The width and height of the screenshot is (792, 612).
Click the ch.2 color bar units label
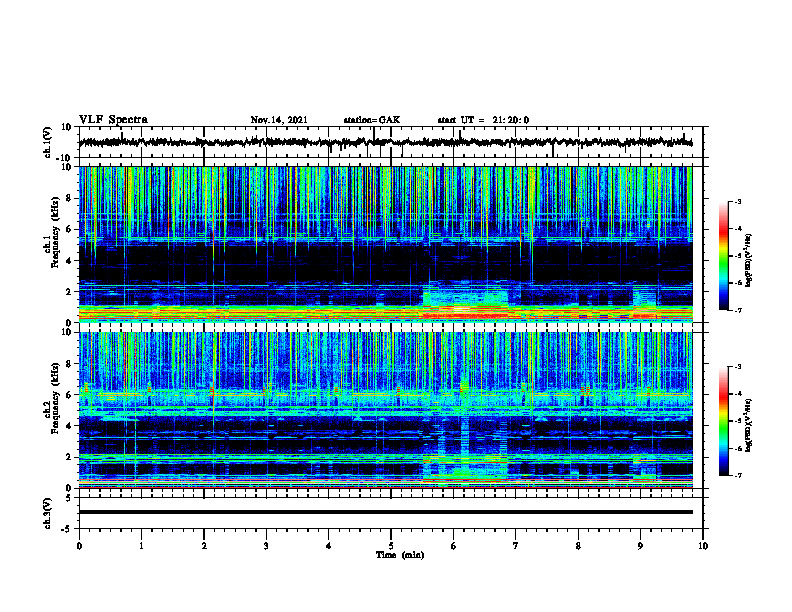coord(749,425)
